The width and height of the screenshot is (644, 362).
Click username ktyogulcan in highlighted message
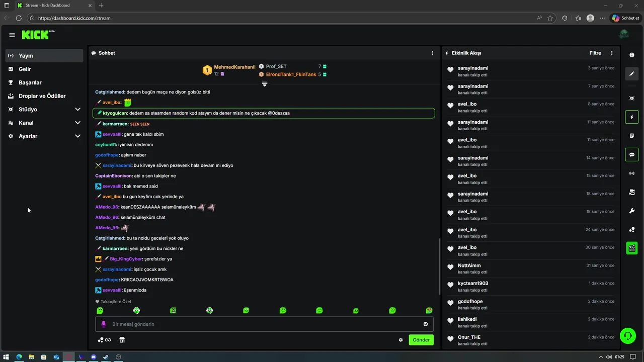point(115,113)
